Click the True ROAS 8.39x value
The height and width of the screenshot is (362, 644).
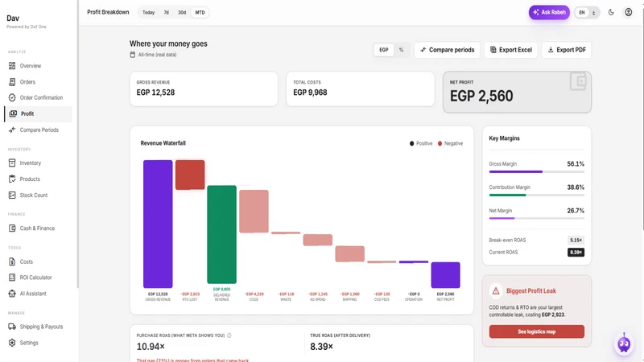321,347
